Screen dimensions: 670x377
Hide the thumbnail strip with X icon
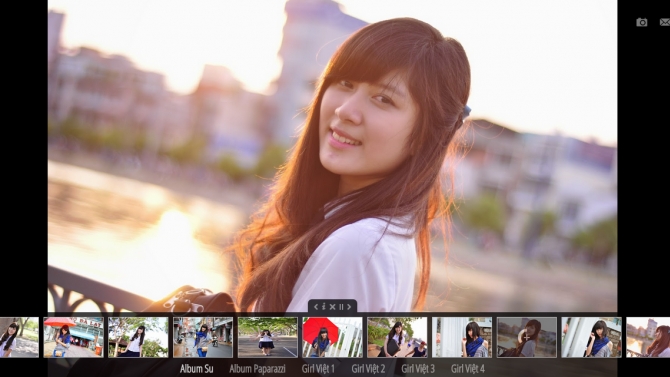(x=332, y=306)
